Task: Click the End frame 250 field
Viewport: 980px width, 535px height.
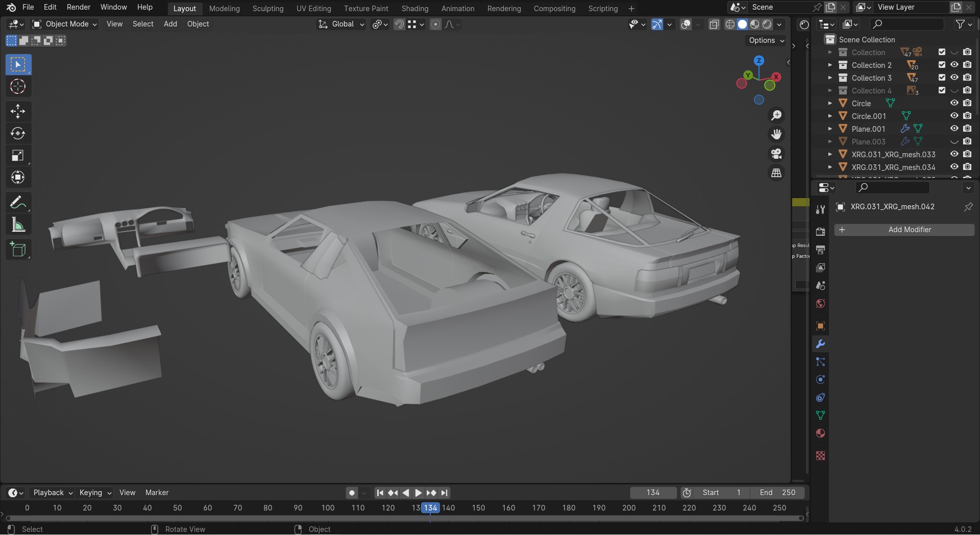Action: [777, 493]
